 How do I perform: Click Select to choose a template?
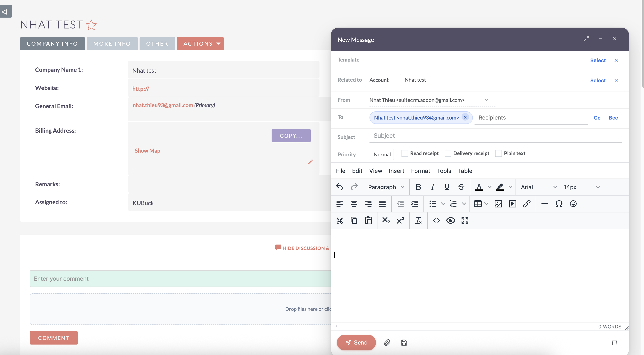click(598, 60)
